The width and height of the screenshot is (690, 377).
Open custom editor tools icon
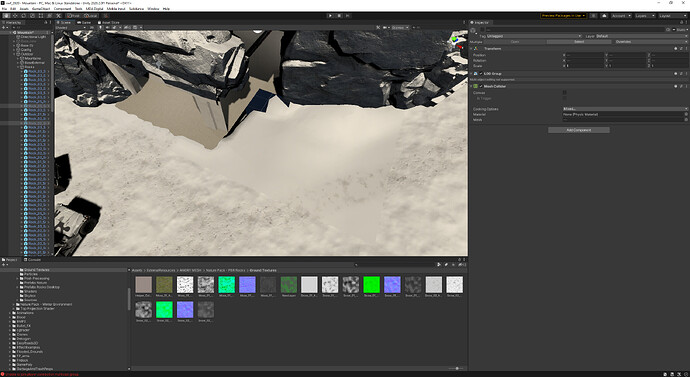(58, 16)
